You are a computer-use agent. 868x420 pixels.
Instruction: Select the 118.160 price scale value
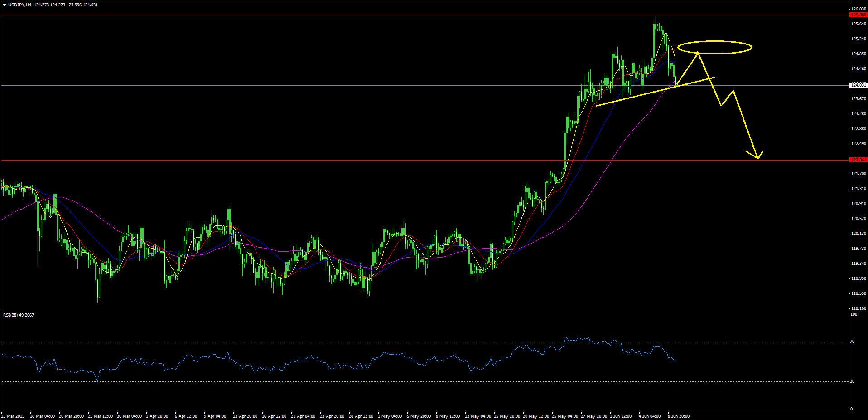(859, 308)
